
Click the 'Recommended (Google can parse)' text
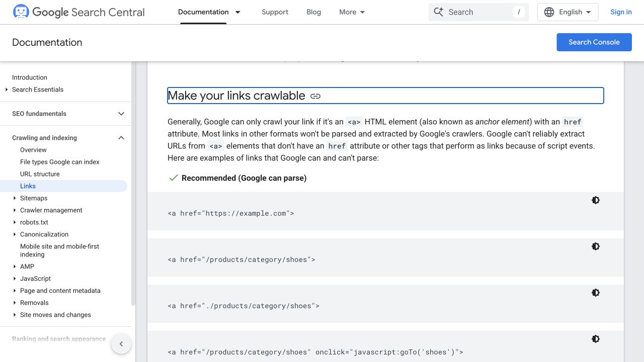(x=244, y=178)
